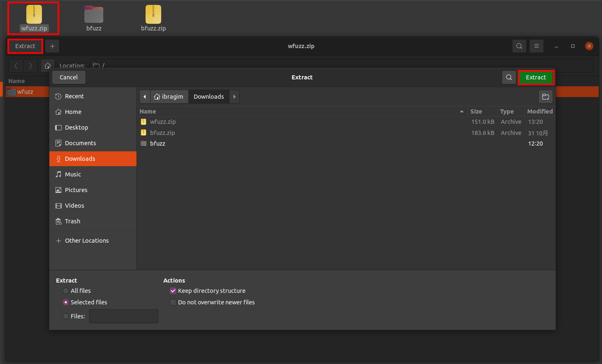602x364 pixels.
Task: Select the All files radio option
Action: [66, 291]
